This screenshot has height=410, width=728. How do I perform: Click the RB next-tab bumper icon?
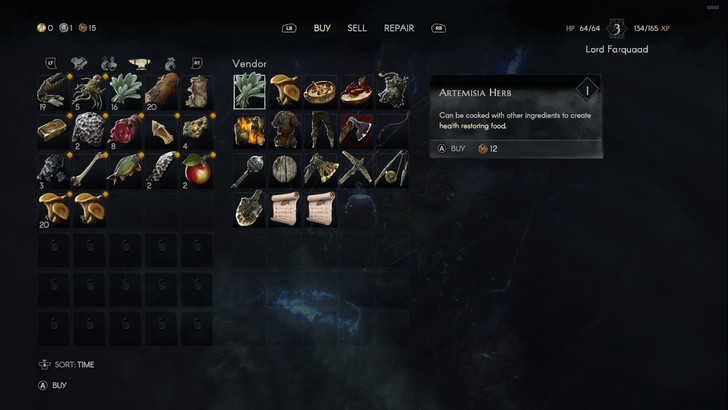pos(438,28)
